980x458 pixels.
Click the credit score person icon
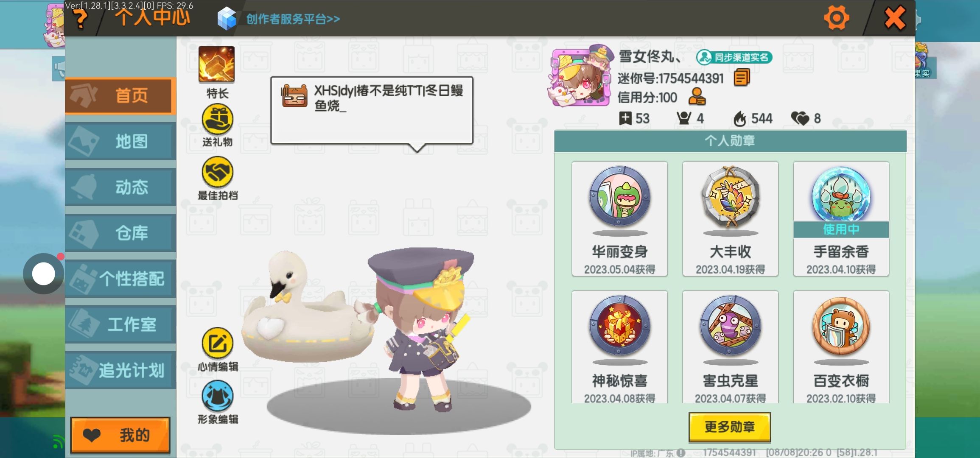(697, 97)
